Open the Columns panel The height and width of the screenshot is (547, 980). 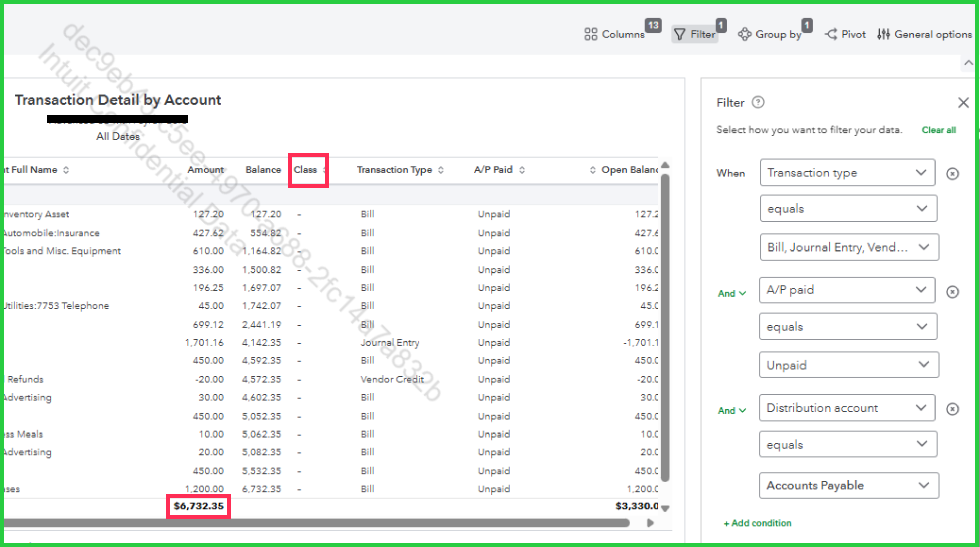614,34
